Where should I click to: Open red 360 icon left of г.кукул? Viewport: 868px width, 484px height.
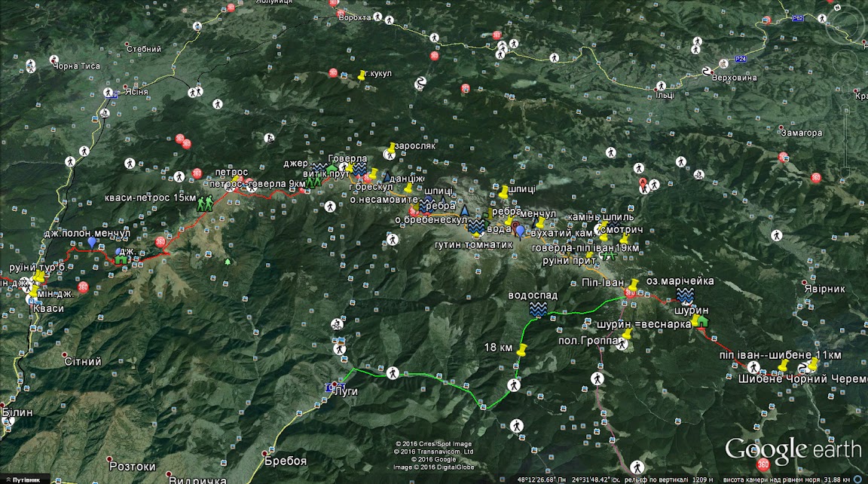[x=333, y=72]
